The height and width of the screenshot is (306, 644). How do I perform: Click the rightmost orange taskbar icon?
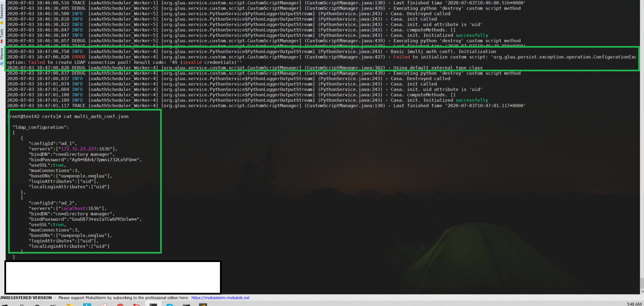tap(203, 305)
